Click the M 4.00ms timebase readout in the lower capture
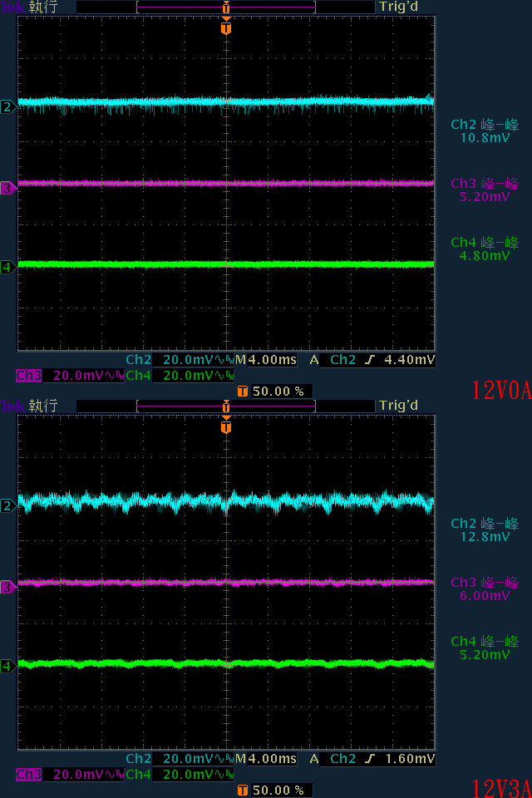The width and height of the screenshot is (532, 798). (x=266, y=759)
